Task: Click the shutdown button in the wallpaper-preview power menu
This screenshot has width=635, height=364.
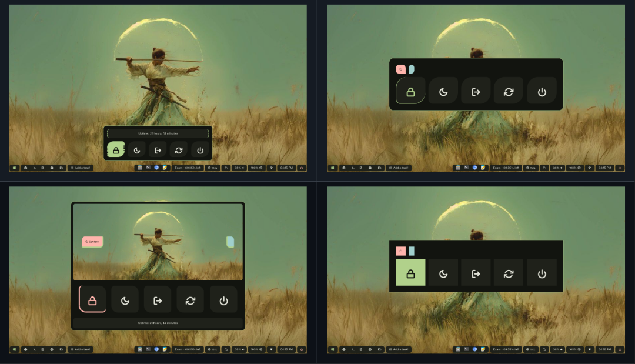Action: click(223, 299)
